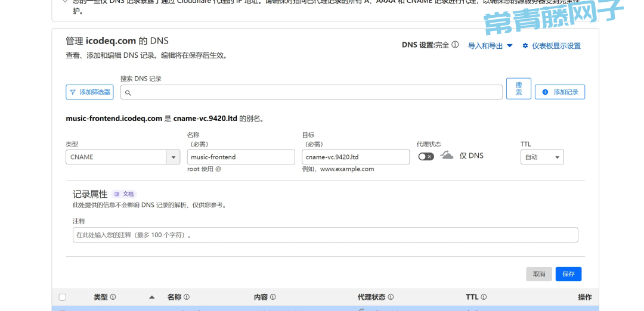Screen dimensions: 644x311
Task: Click the 注释 comment input field
Action: tap(325, 235)
